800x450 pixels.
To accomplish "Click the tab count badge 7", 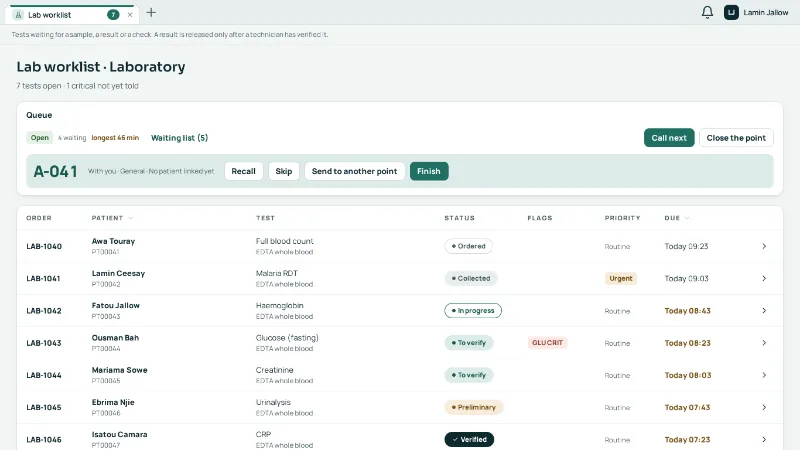I will point(113,15).
